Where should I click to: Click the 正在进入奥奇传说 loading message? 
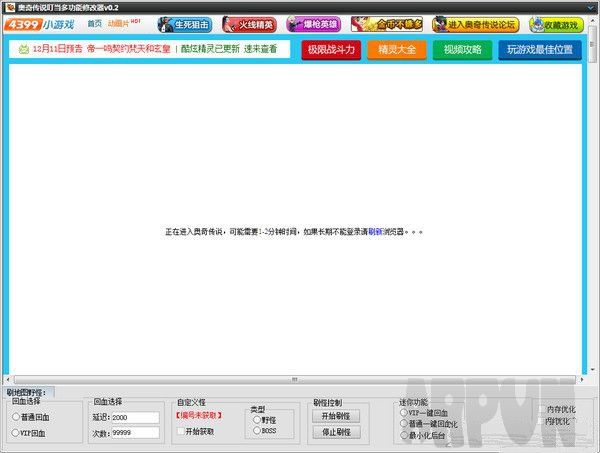click(x=294, y=232)
